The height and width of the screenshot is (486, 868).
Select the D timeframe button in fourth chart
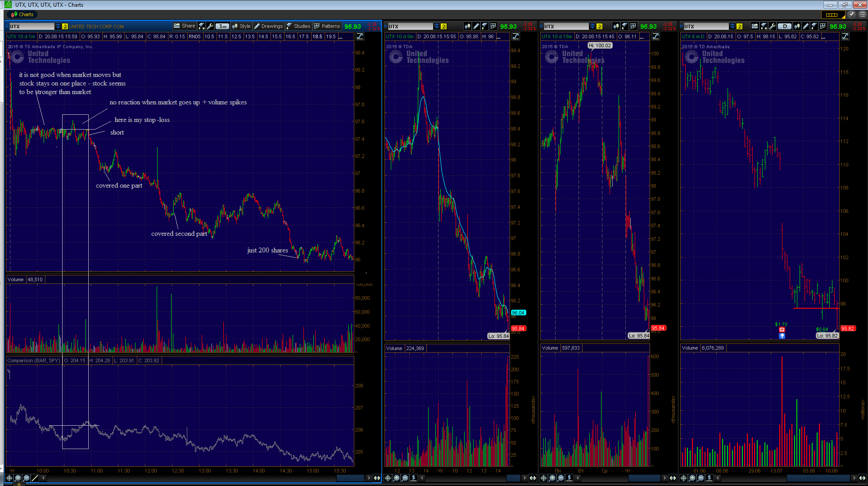coord(785,26)
